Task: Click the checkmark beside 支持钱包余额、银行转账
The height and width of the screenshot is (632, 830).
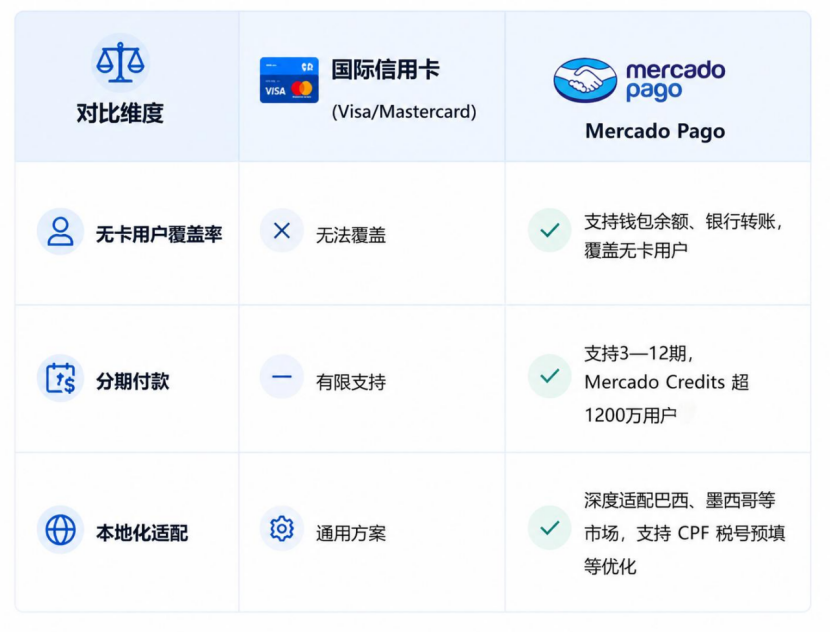Action: coord(549,230)
